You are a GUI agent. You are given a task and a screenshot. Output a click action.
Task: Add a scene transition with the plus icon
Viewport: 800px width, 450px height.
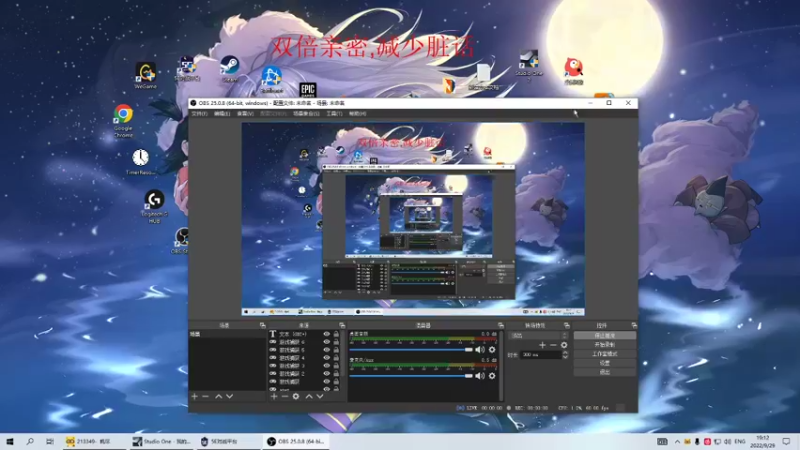pos(542,345)
